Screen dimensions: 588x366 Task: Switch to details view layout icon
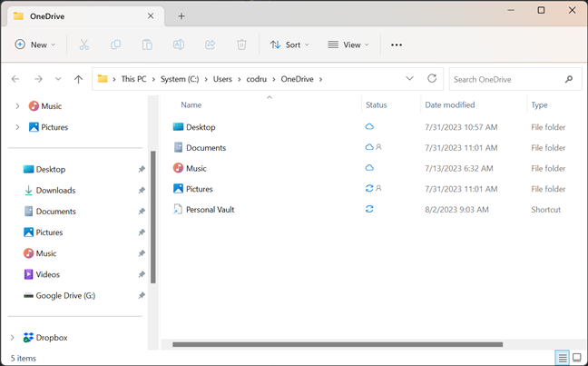[x=563, y=358]
